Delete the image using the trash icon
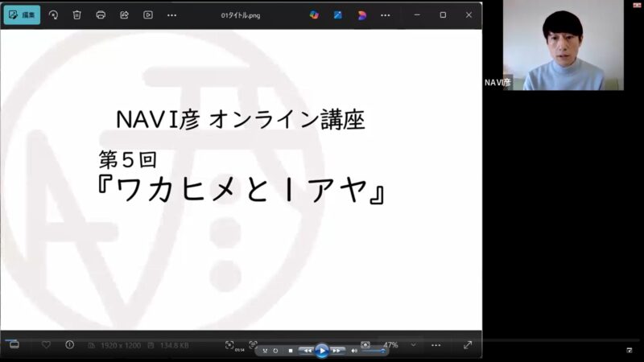The height and width of the screenshot is (362, 644). click(x=76, y=14)
